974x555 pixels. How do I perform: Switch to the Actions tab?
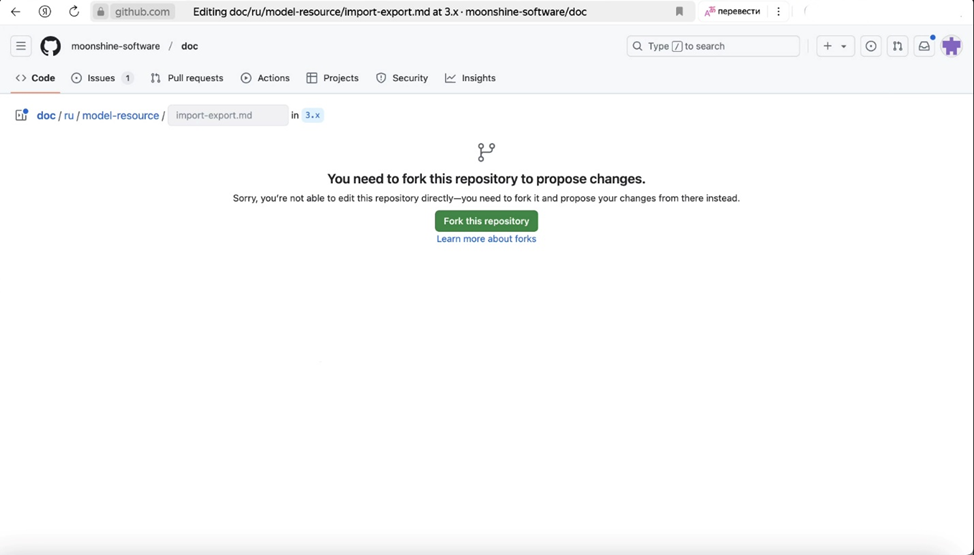point(265,78)
